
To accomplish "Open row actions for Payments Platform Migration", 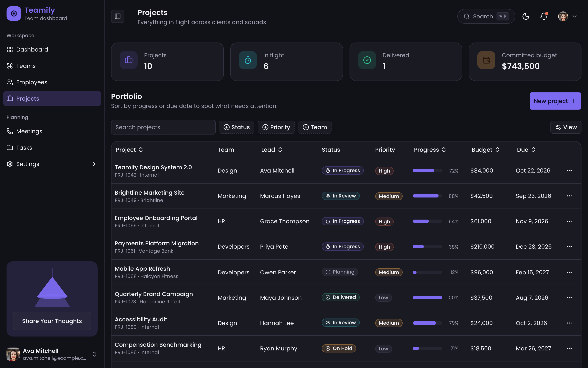I will click(569, 247).
